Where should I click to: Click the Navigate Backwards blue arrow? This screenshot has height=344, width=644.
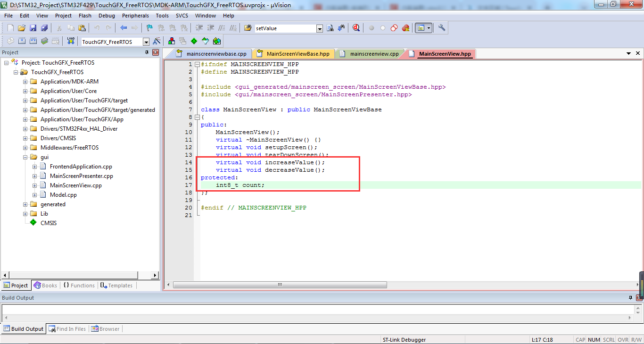click(x=124, y=28)
